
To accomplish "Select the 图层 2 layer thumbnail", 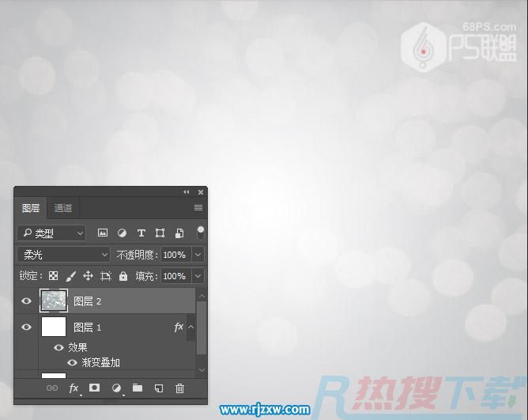I will click(x=54, y=301).
